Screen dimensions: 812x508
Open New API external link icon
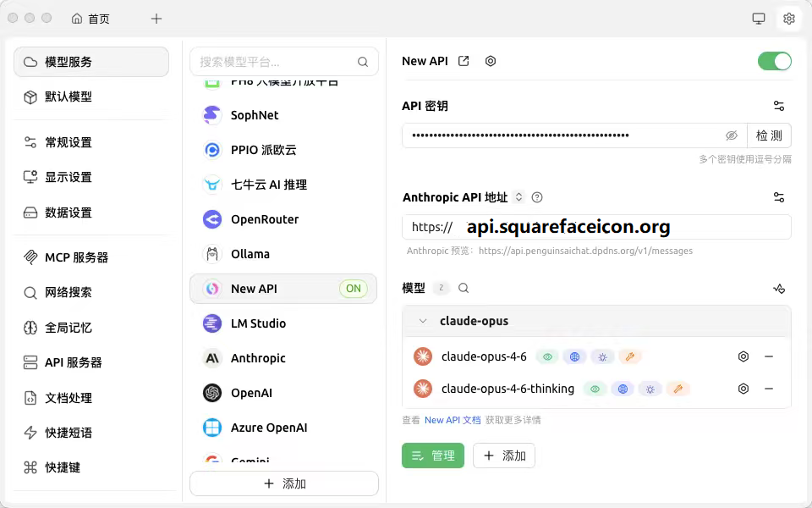[x=464, y=61]
